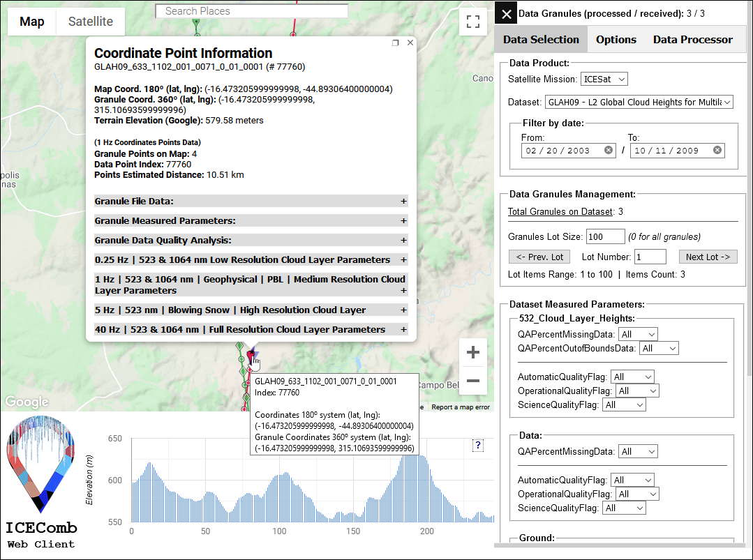
Task: Clear the To date field
Action: (x=717, y=151)
